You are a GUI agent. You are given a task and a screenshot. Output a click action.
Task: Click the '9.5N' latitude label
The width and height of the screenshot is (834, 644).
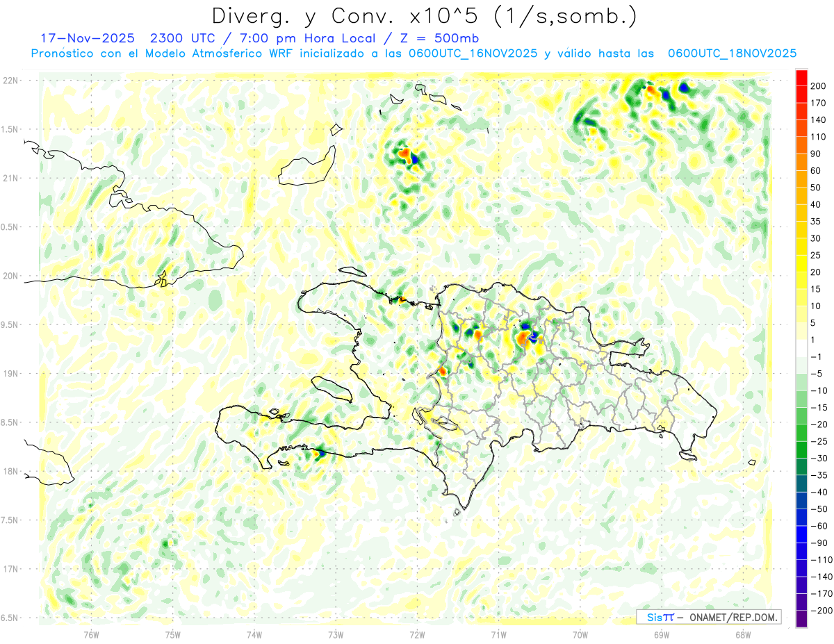[x=11, y=324]
